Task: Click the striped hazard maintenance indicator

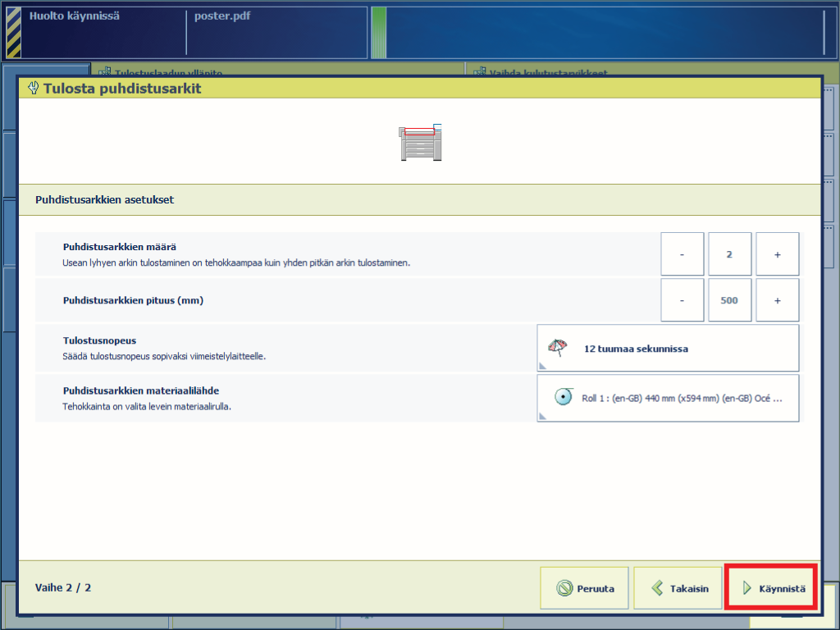Action: pyautogui.click(x=13, y=32)
